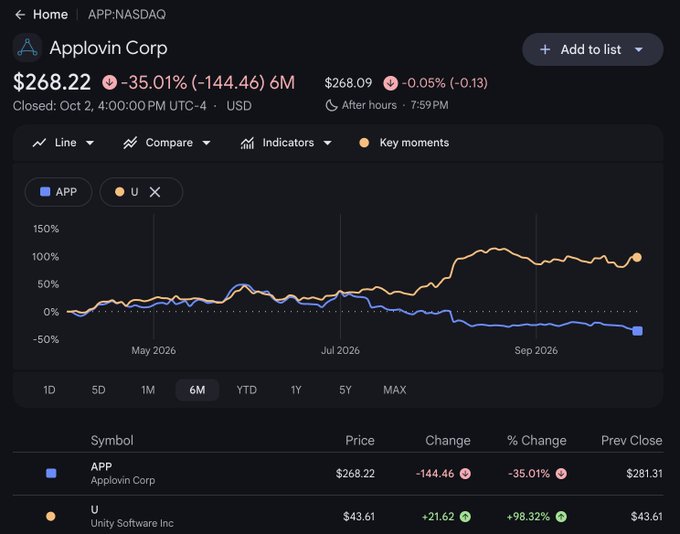Select the 5Y time range tab
This screenshot has height=534, width=680.
(x=345, y=390)
